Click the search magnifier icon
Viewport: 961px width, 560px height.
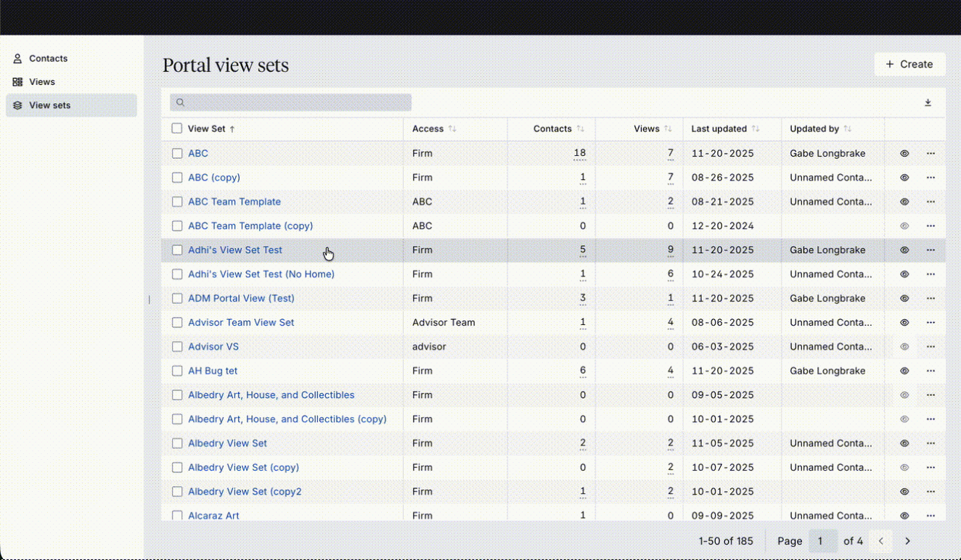pos(181,103)
